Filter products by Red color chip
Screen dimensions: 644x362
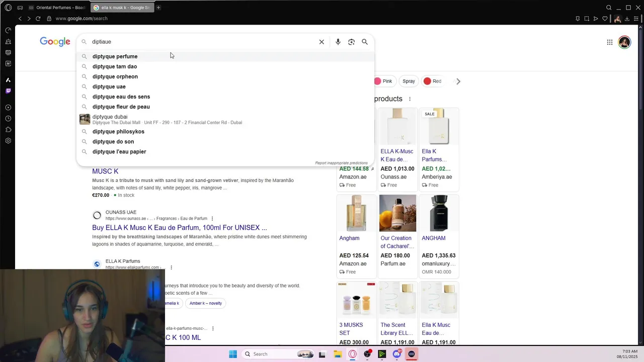[x=433, y=81]
